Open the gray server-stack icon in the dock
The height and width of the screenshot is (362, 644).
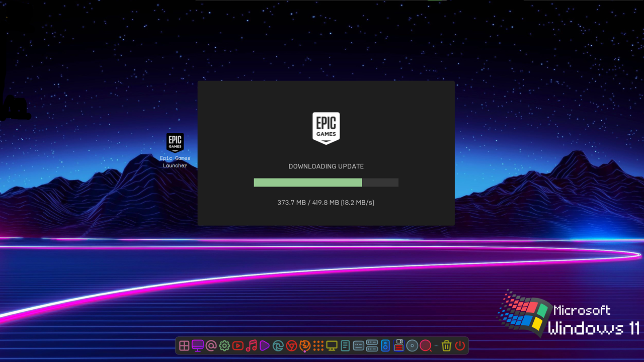click(372, 346)
